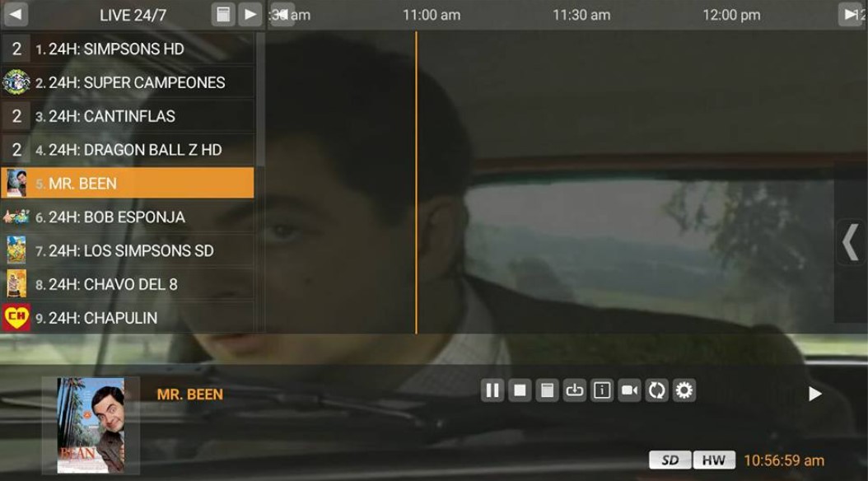Select channel 24H: SUPER CAMPEONES
The width and height of the screenshot is (868, 481).
[128, 82]
